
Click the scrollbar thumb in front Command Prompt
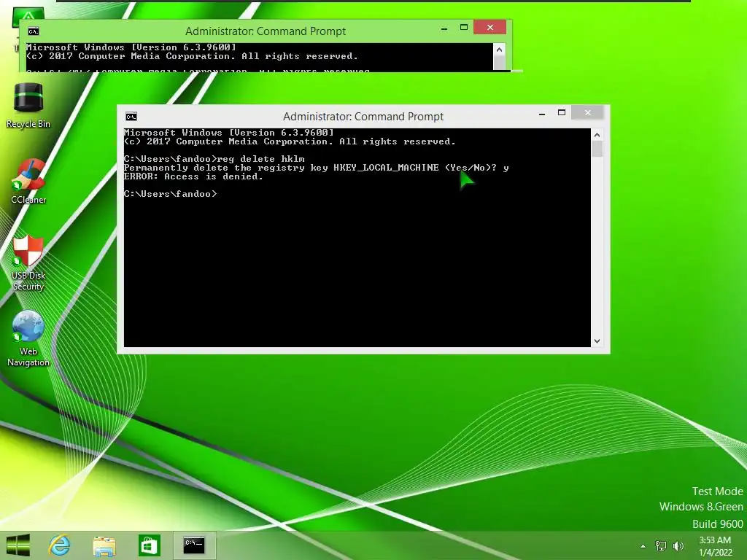point(597,149)
